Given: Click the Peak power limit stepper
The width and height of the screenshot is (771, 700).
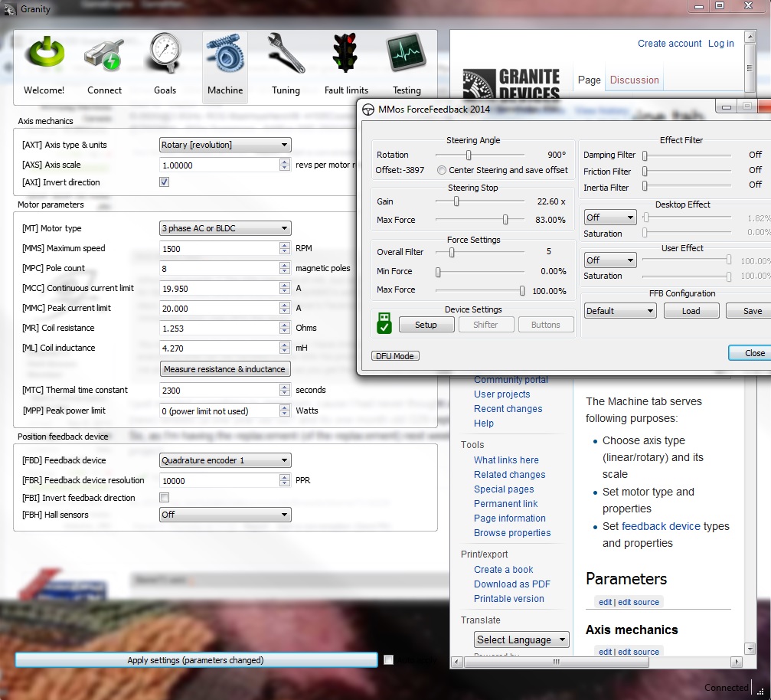Looking at the screenshot, I should [285, 411].
